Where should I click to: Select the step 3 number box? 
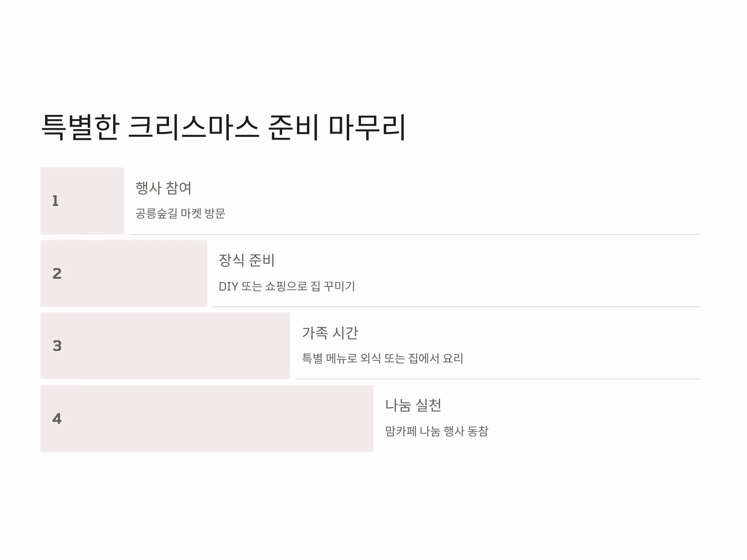[165, 346]
